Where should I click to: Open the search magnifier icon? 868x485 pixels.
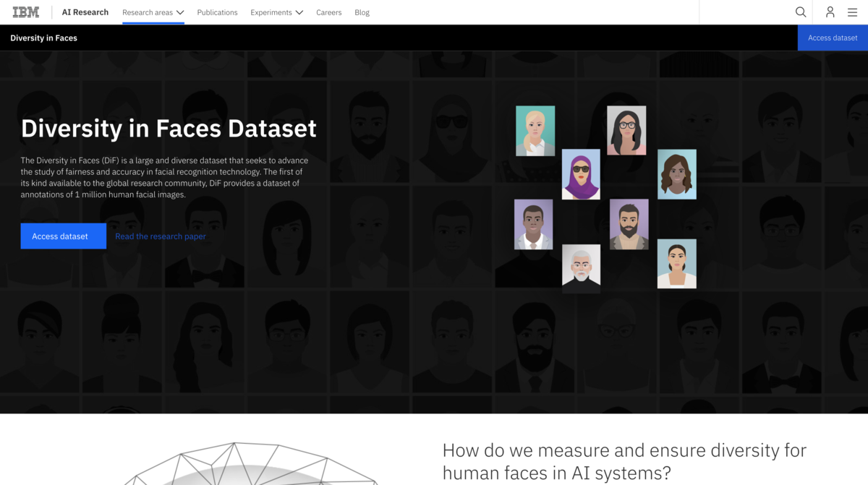[801, 12]
